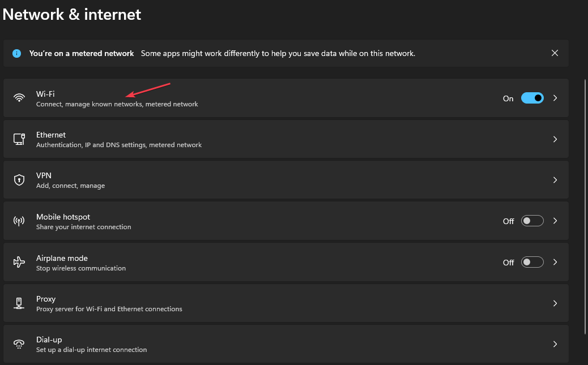Dismiss the metered network banner
588x365 pixels.
[x=555, y=53]
